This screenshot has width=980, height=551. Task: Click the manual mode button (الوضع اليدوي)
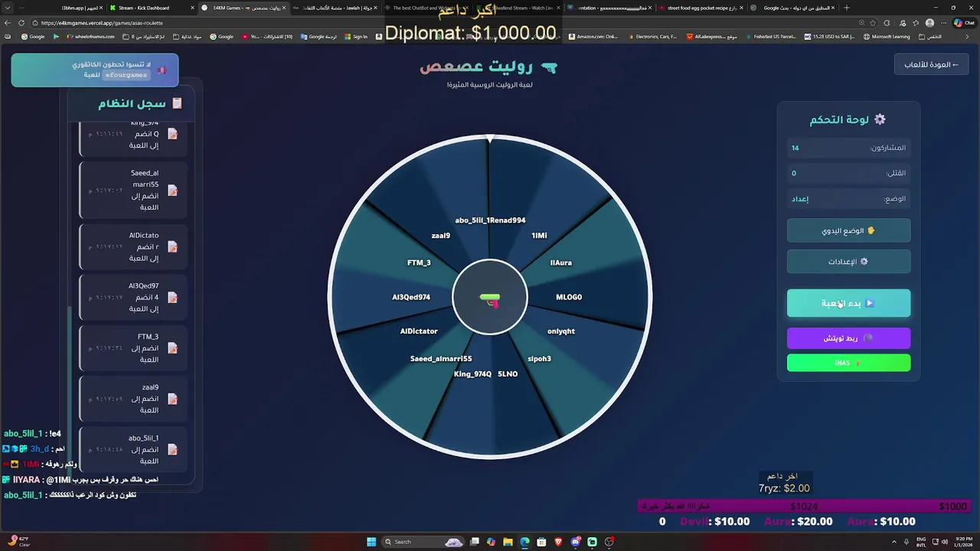point(848,230)
